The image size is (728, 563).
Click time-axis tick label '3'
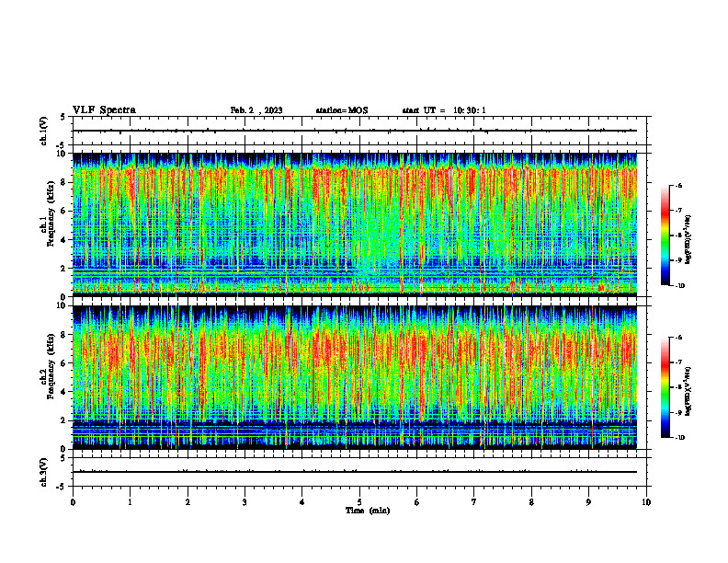pos(245,502)
